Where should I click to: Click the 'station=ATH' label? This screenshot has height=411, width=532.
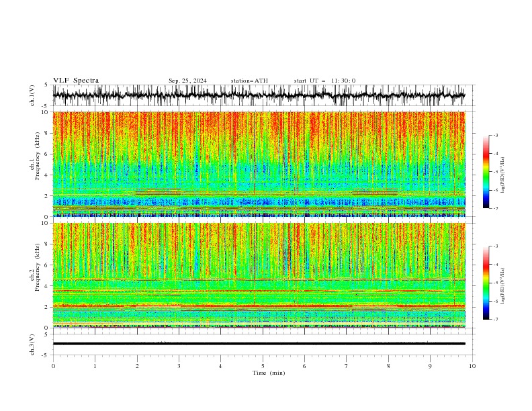[249, 81]
